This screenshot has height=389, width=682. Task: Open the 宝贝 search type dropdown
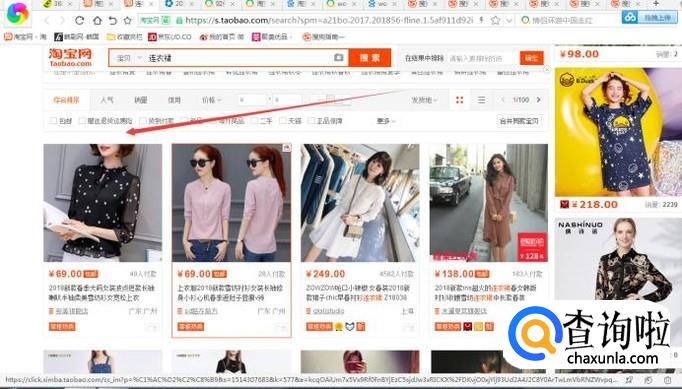click(x=129, y=58)
